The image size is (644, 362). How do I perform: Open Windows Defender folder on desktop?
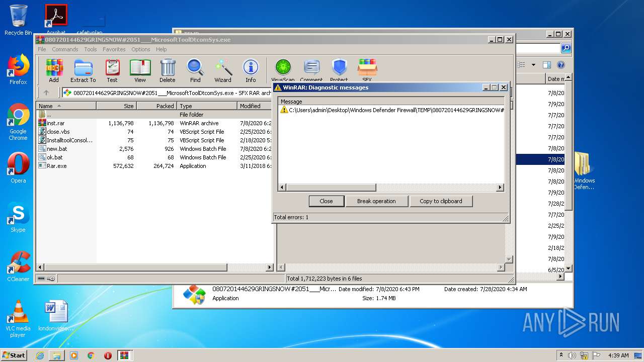tap(584, 171)
